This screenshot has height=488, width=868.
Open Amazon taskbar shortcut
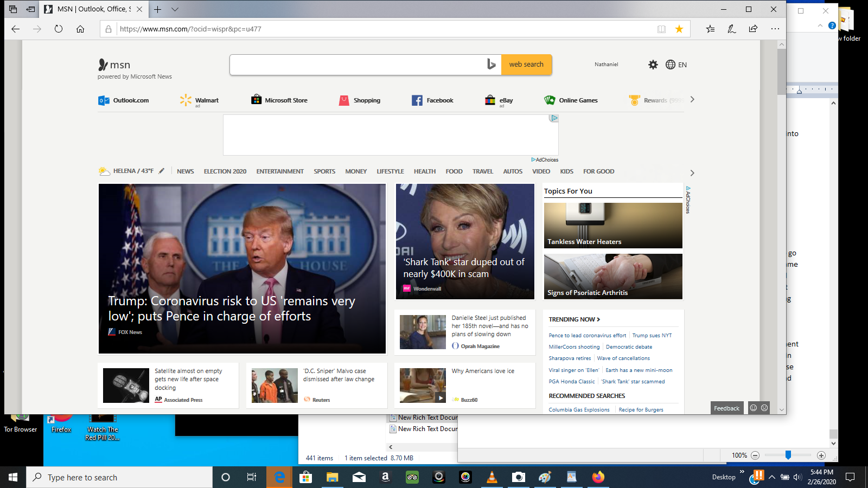click(x=386, y=477)
